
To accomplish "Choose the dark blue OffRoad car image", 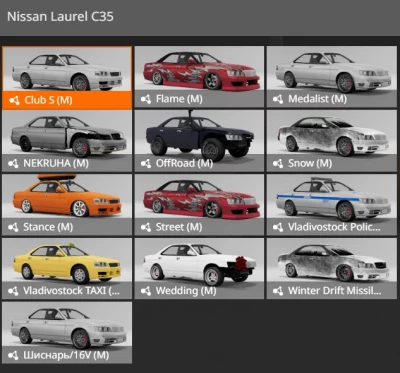I will (199, 133).
